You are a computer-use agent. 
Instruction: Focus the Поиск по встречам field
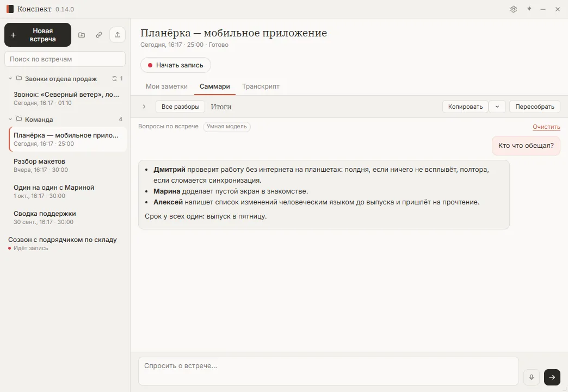click(x=65, y=59)
